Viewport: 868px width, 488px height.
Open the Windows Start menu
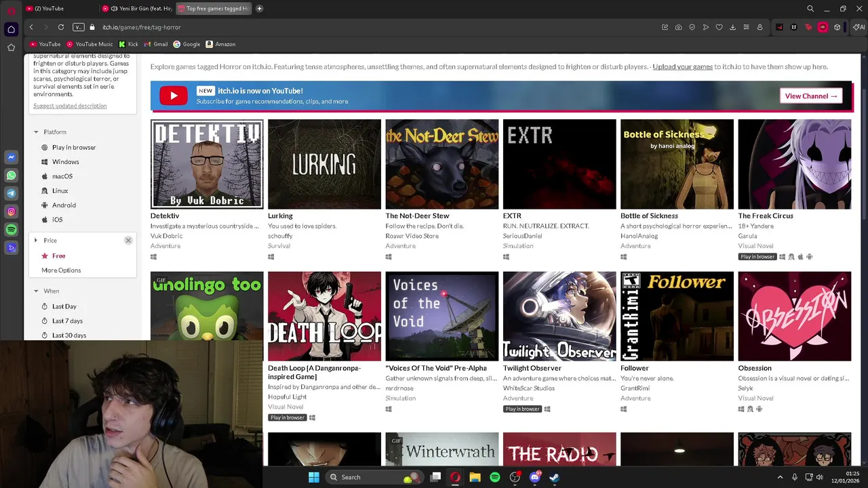[x=313, y=477]
